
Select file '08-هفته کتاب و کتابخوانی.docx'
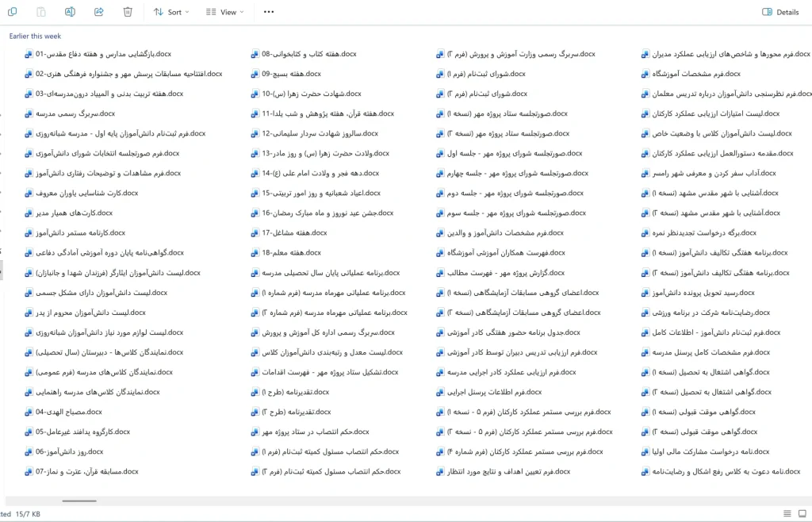tap(304, 54)
